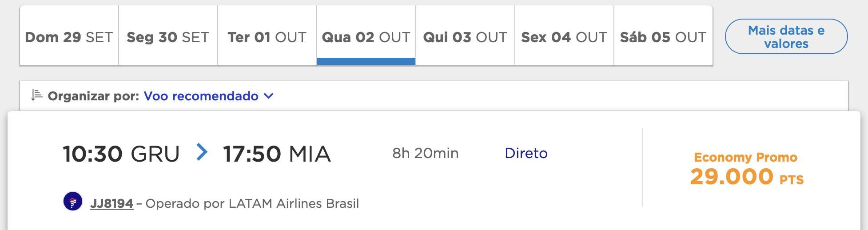Click the 17:50 MIA arrival time
The image size is (868, 230).
[x=277, y=154]
